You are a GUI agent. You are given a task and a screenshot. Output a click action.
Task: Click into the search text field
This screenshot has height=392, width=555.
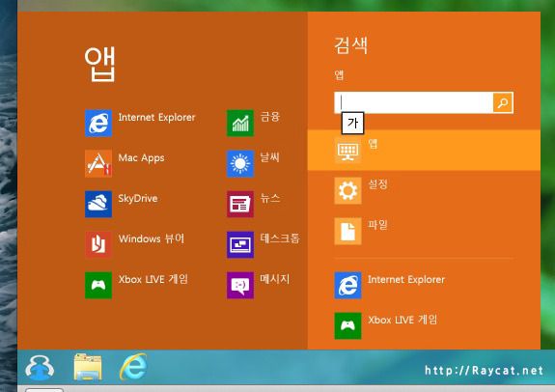pyautogui.click(x=413, y=102)
